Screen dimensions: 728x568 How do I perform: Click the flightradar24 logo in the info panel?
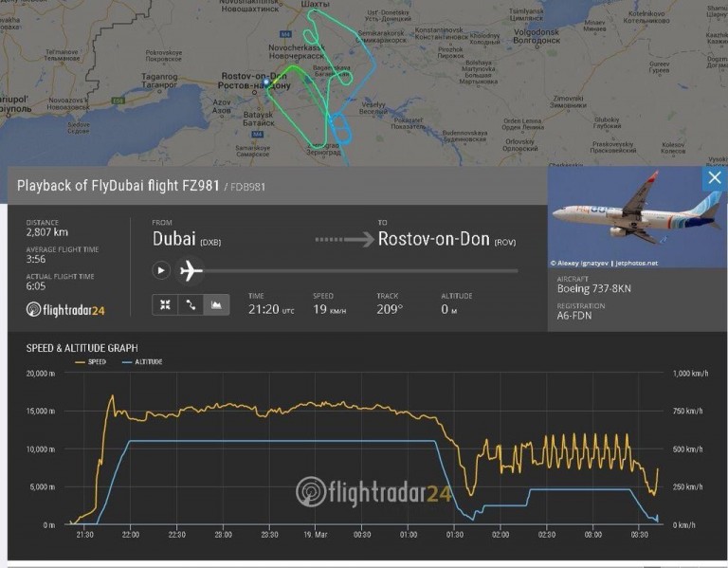[x=66, y=309]
